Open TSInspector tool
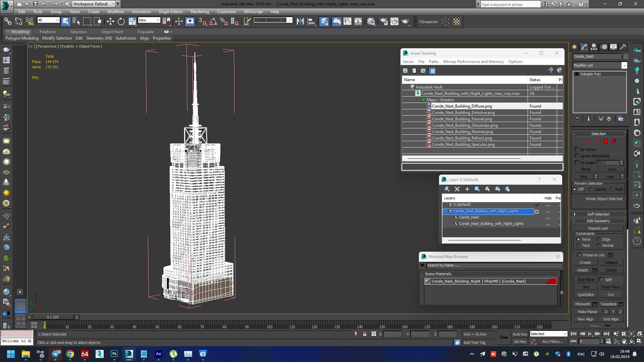 tap(428, 22)
